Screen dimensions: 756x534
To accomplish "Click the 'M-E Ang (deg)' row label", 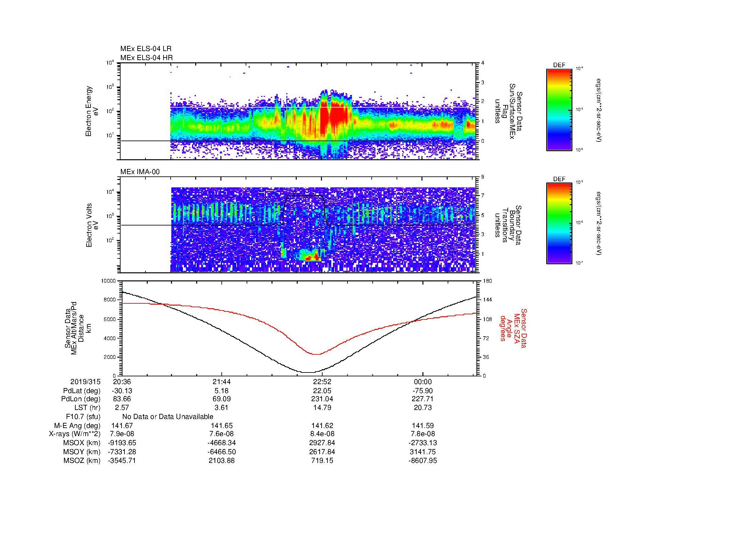I will point(77,425).
